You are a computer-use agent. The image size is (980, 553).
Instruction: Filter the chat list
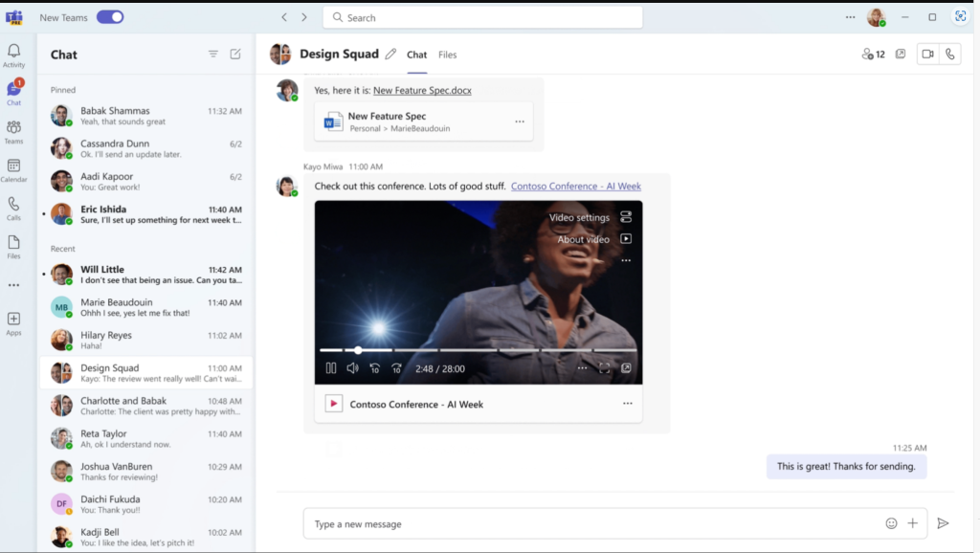point(213,55)
